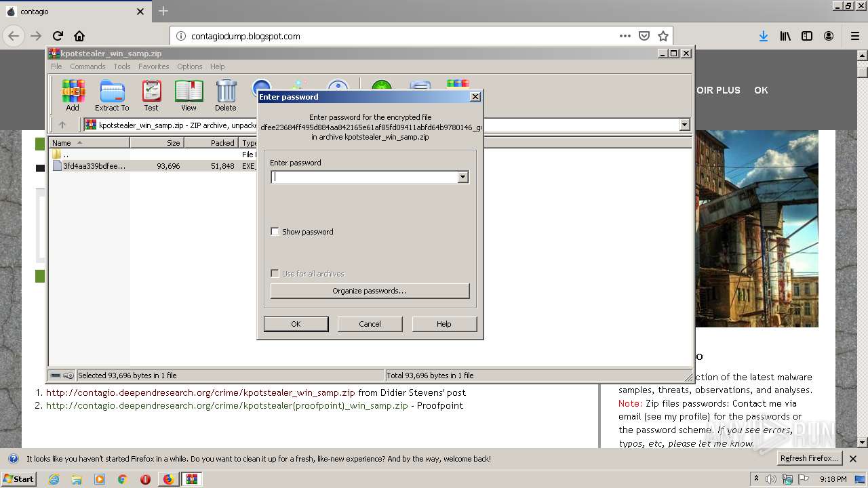Click the blog header building photo
868x488 pixels.
(757, 228)
